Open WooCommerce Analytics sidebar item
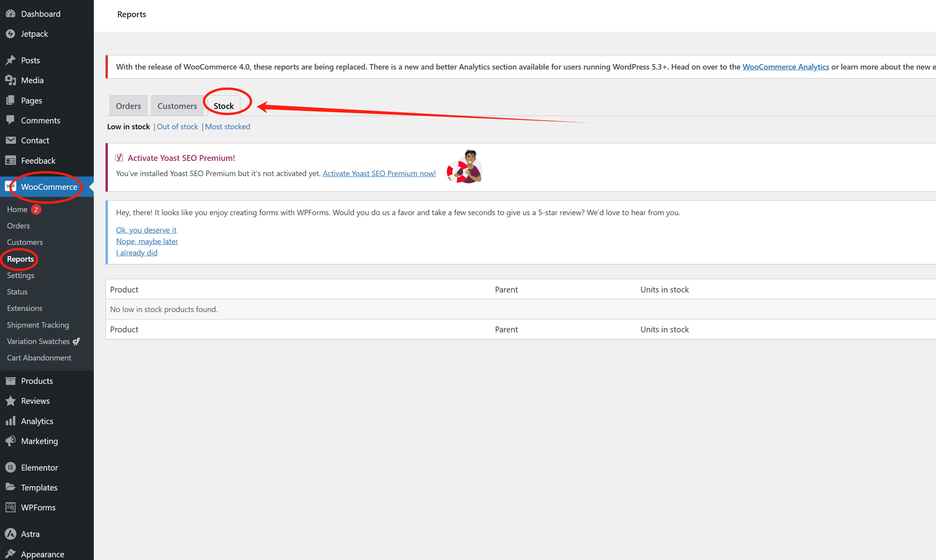Viewport: 936px width, 560px height. point(37,421)
